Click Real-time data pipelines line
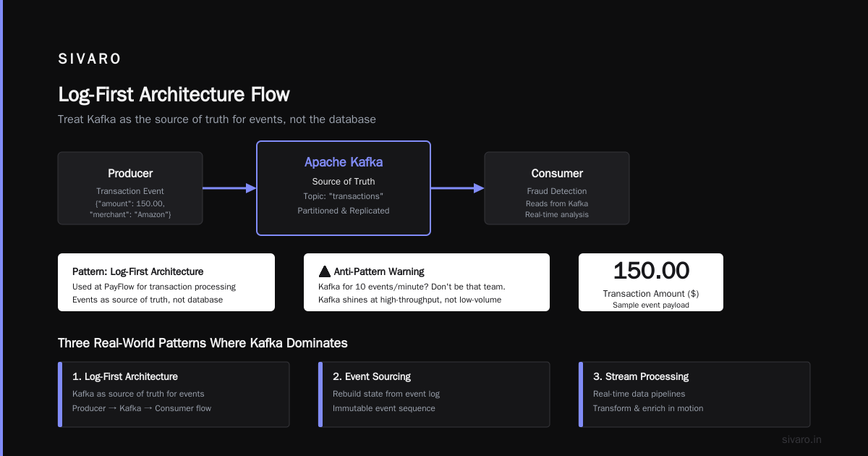The width and height of the screenshot is (868, 456). [x=639, y=394]
